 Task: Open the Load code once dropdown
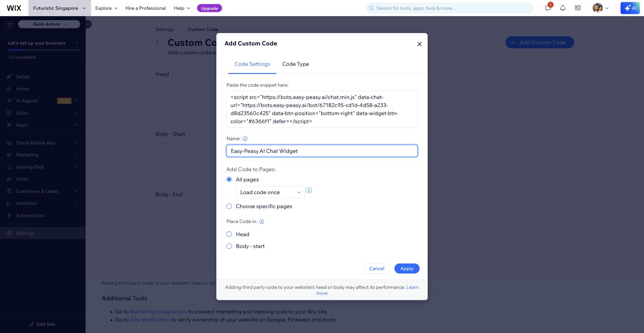click(270, 192)
